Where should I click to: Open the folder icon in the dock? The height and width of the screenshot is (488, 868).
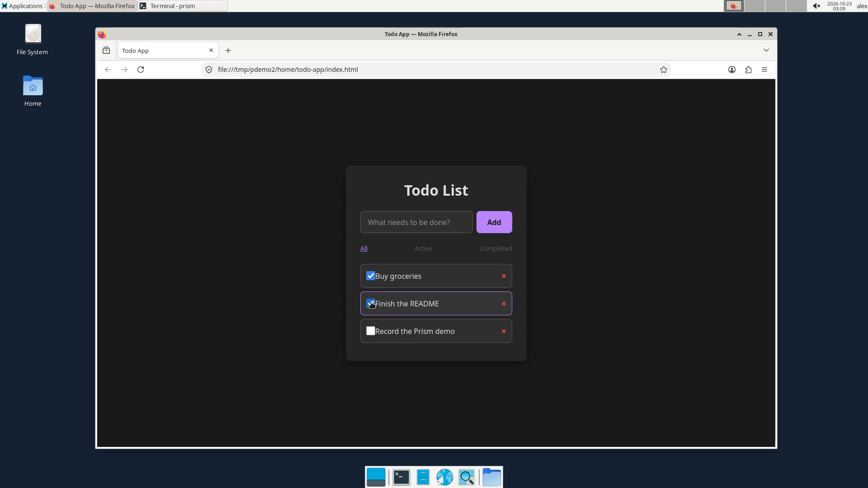point(491,477)
